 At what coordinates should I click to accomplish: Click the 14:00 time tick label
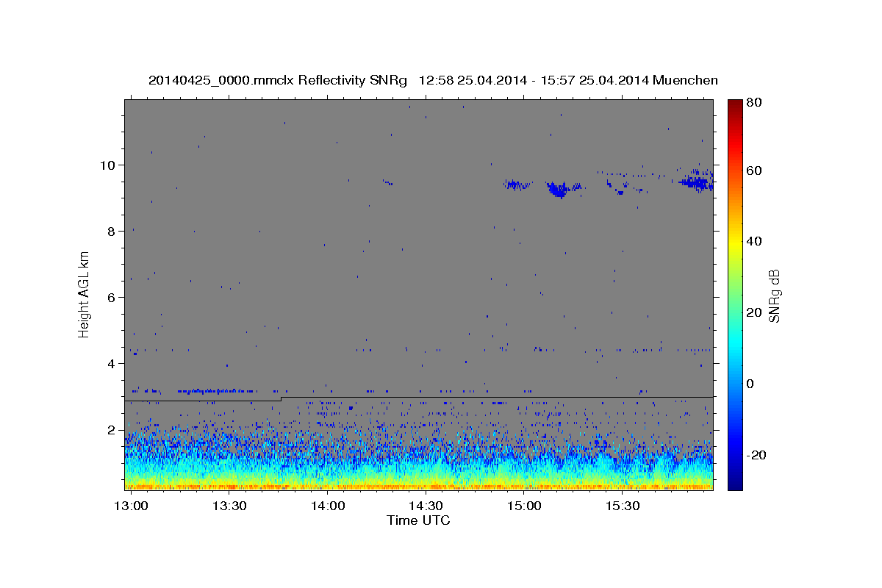coord(327,506)
